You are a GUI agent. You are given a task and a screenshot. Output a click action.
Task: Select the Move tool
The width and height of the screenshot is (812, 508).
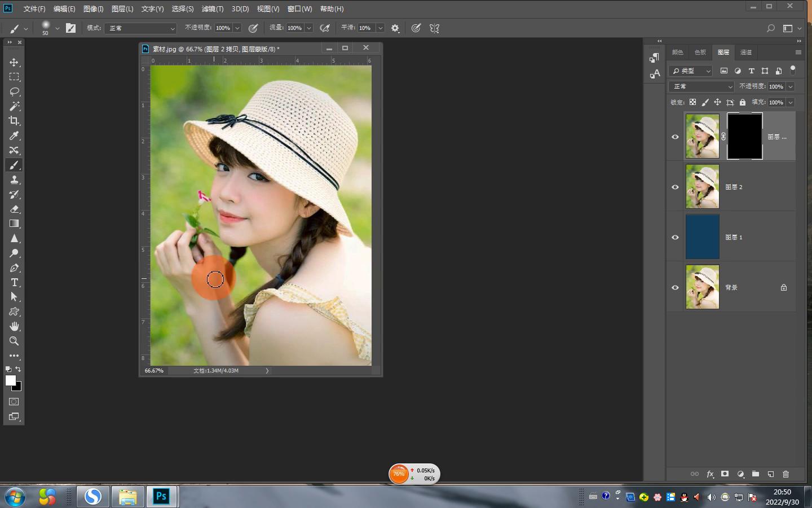pos(14,62)
